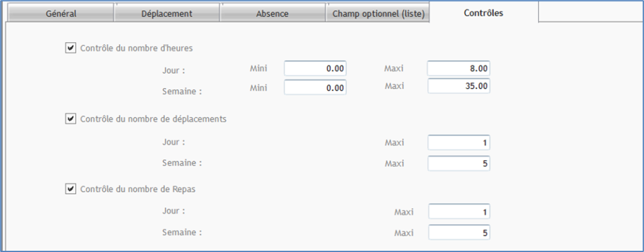Viewport: 644px width, 252px height.
Task: Click the Contrôle du nombre de déplacements label
Action: coord(153,119)
